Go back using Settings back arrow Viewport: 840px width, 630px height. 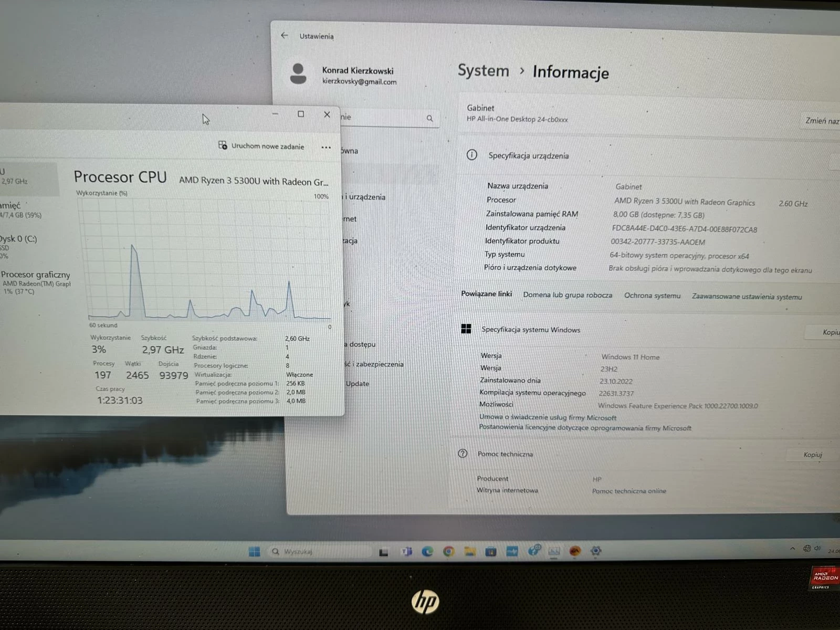(x=285, y=35)
